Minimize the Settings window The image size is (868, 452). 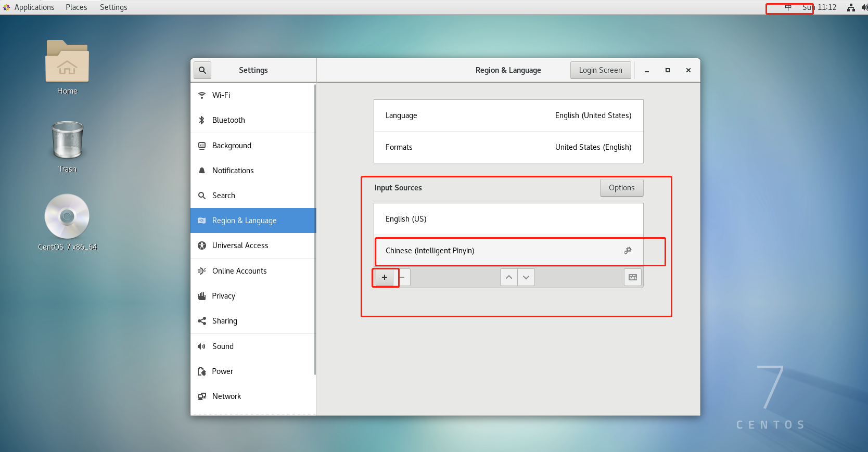[647, 70]
